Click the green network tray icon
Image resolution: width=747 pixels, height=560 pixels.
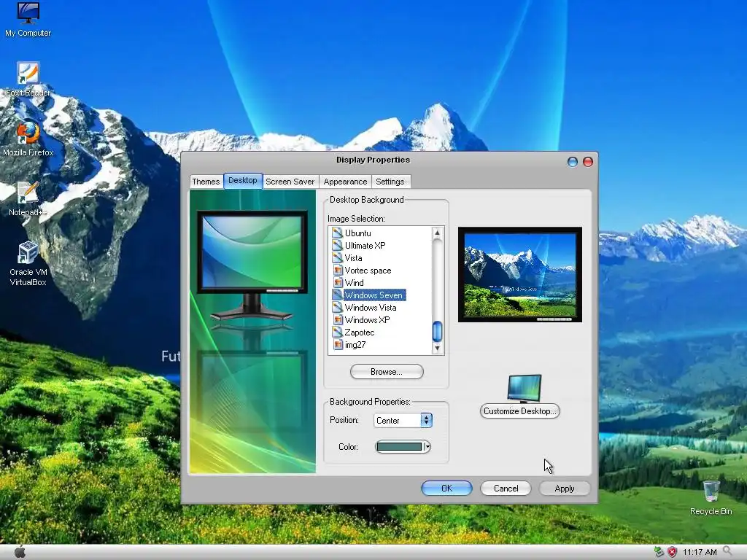pos(659,552)
